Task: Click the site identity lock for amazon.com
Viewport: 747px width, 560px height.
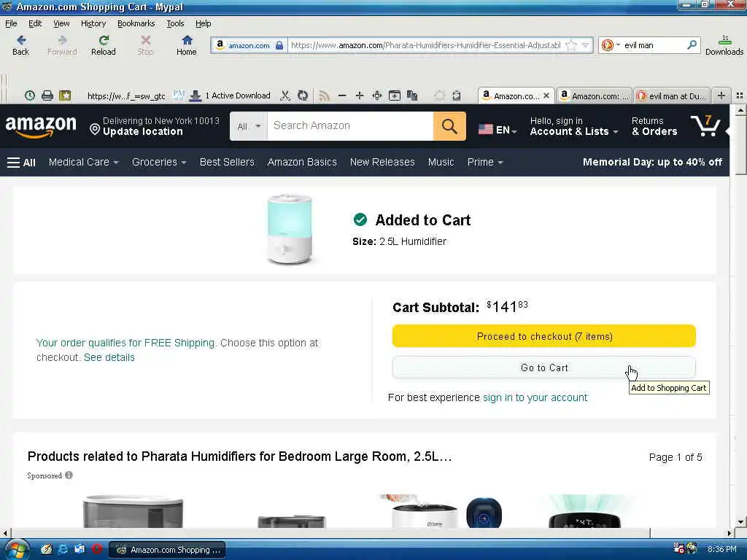Action: pos(249,45)
